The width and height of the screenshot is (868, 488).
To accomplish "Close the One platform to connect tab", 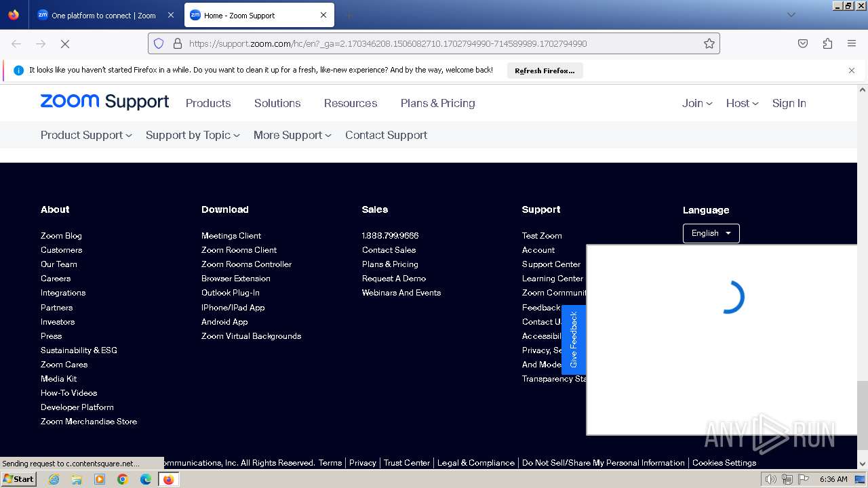I will [170, 15].
